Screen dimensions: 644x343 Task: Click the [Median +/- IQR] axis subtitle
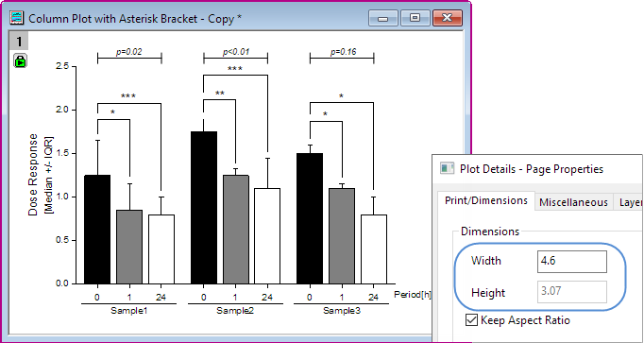50,175
